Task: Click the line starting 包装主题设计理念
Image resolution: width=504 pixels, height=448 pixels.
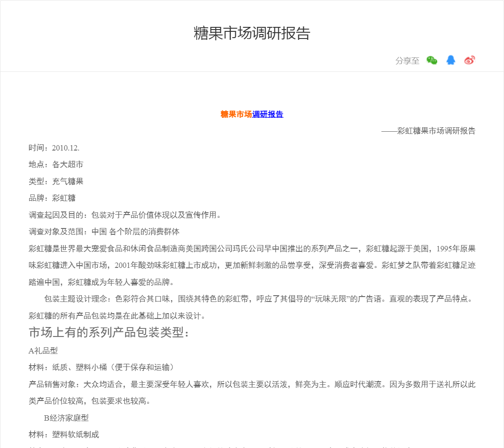Action: (x=259, y=299)
